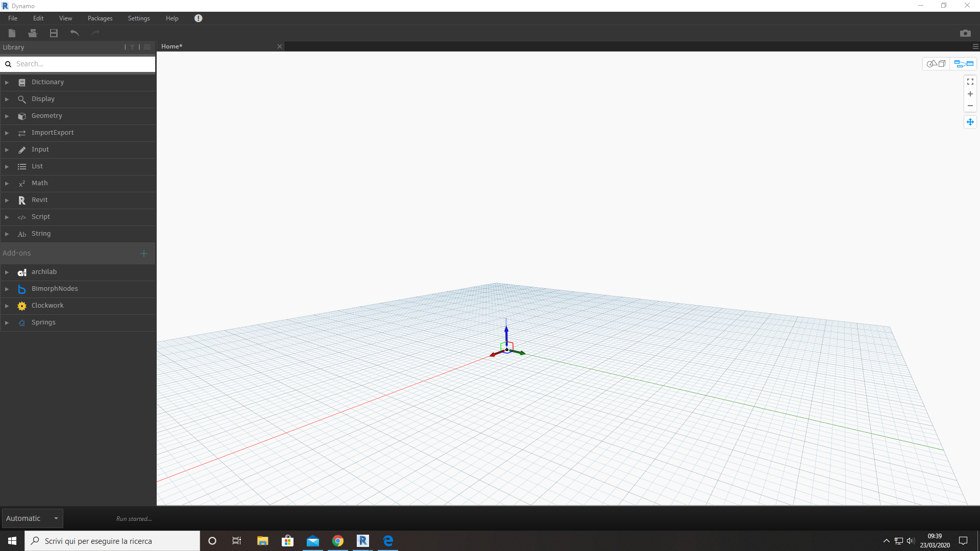The width and height of the screenshot is (980, 551).
Task: Open the Edit menu
Action: tap(38, 18)
